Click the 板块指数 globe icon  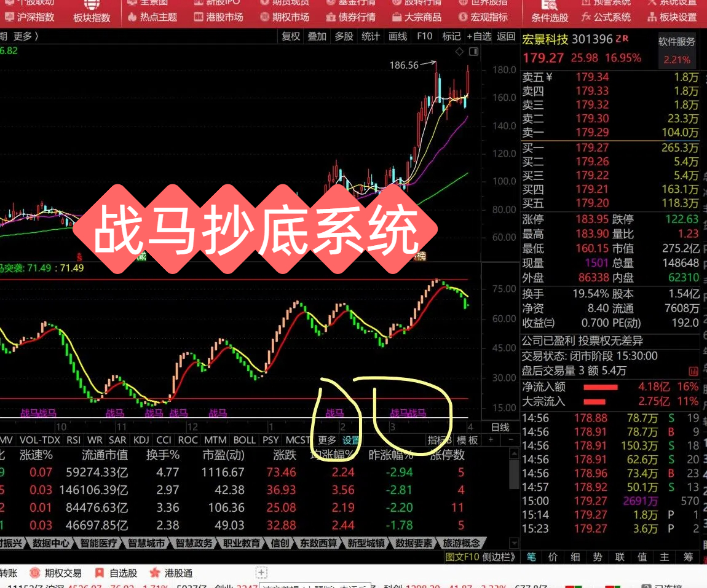click(x=91, y=5)
